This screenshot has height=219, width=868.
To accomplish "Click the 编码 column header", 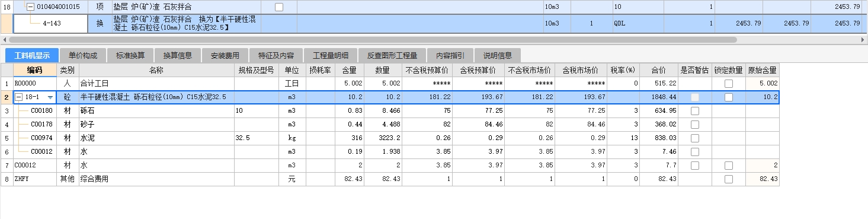I will point(35,70).
